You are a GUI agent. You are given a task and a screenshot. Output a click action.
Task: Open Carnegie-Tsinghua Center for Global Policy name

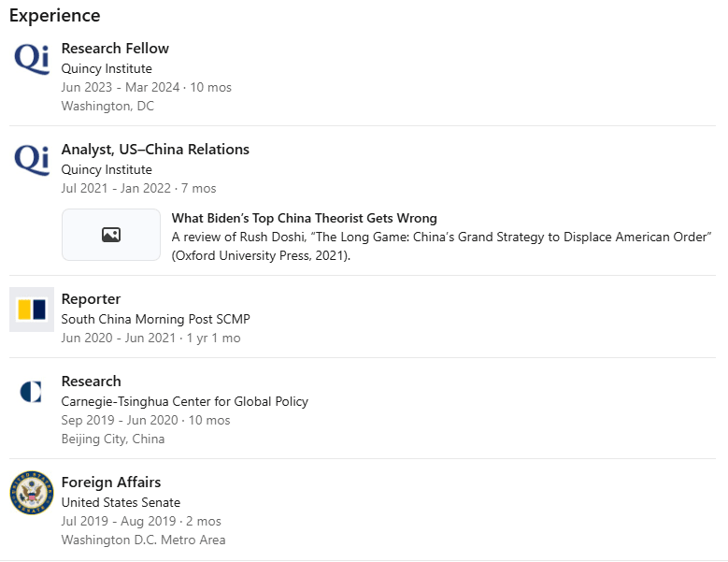pyautogui.click(x=184, y=401)
